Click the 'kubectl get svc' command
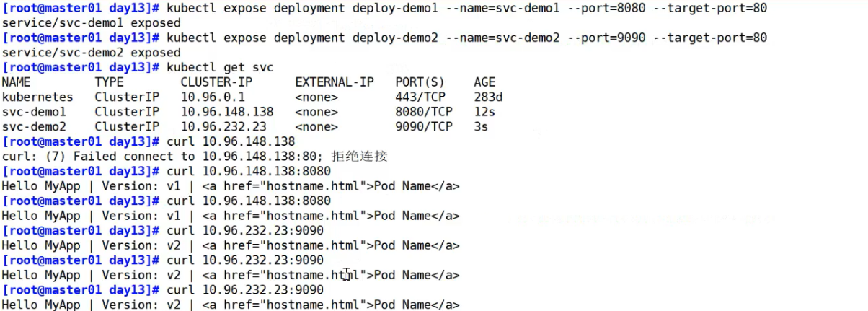The width and height of the screenshot is (868, 311). pos(220,67)
